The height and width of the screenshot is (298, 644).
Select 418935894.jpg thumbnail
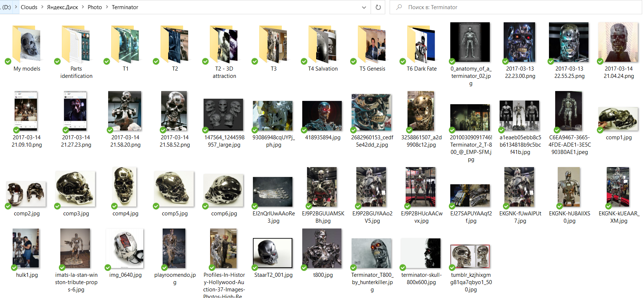322,116
